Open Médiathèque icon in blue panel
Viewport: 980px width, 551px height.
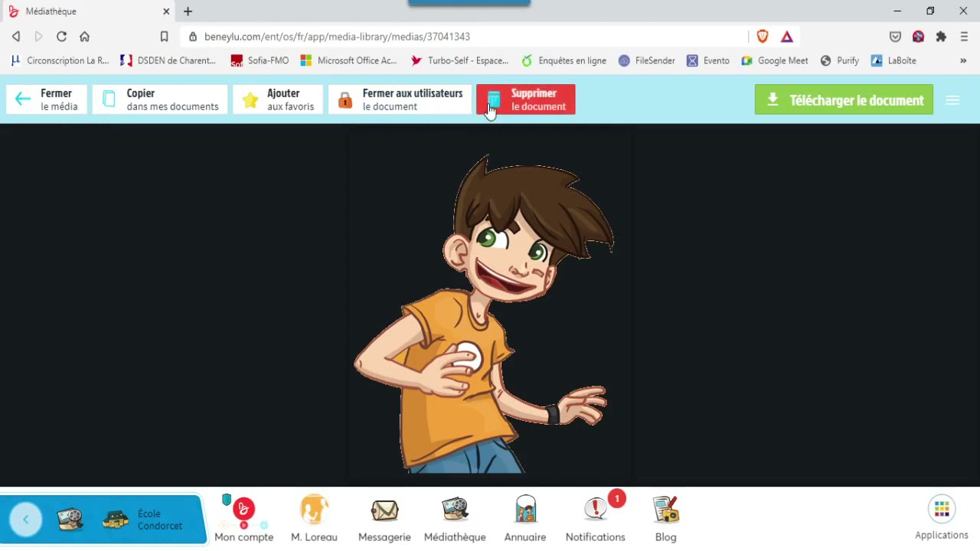pos(70,520)
